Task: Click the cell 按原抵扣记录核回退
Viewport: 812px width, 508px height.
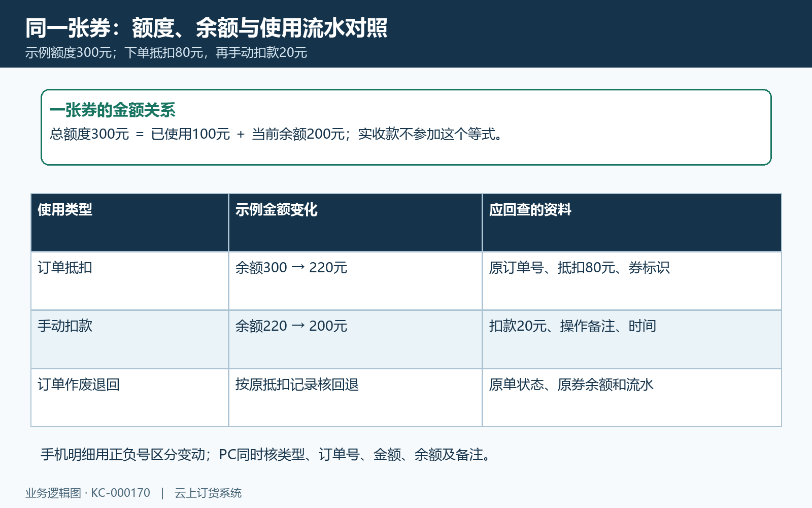Action: click(355, 398)
